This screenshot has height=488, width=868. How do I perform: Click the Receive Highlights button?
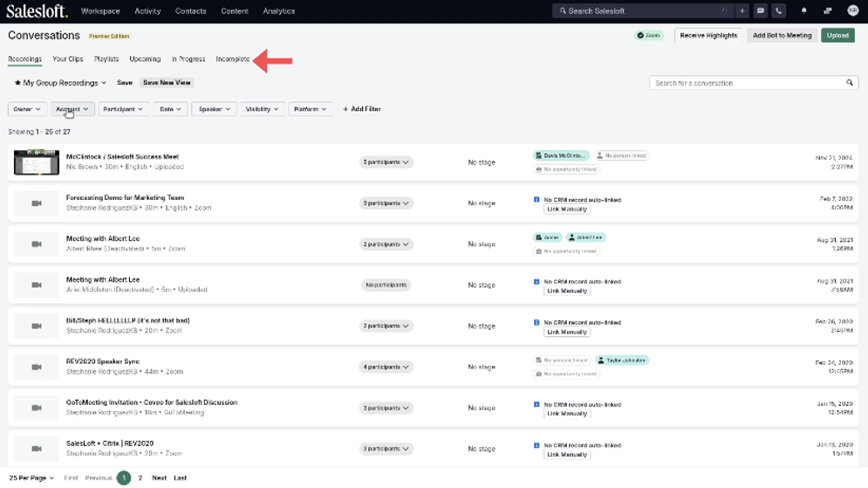pos(708,36)
